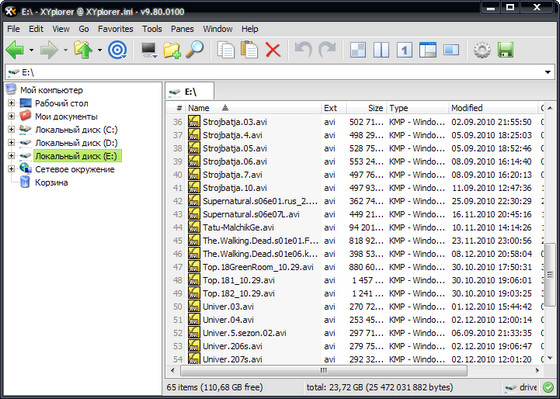This screenshot has height=399, width=560.
Task: Open Find Files magnifier icon
Action: pyautogui.click(x=195, y=50)
